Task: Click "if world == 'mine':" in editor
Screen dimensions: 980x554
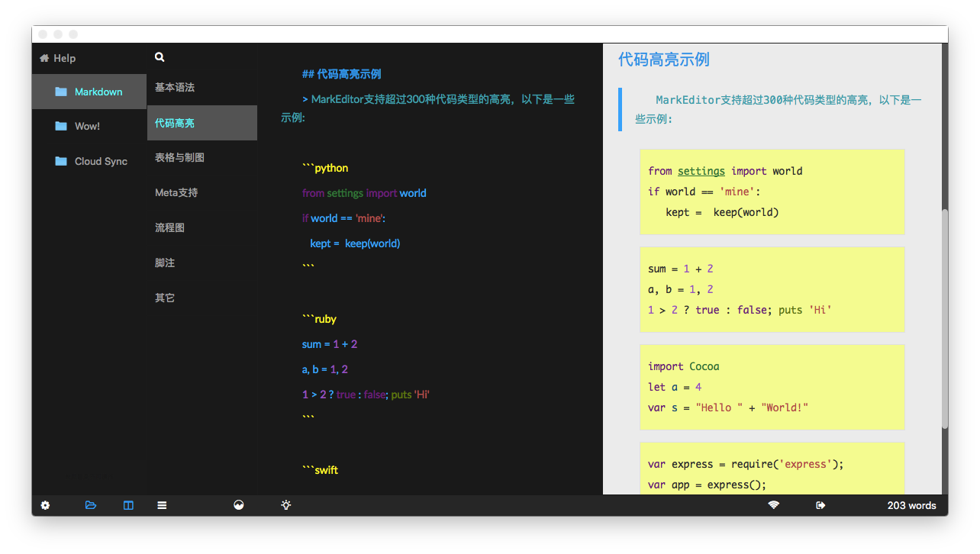Action: [x=343, y=218]
